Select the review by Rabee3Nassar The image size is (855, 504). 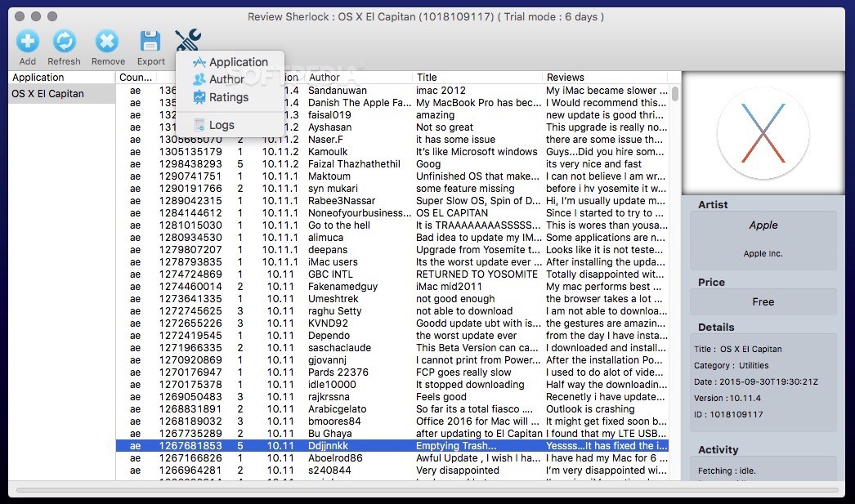click(x=342, y=201)
